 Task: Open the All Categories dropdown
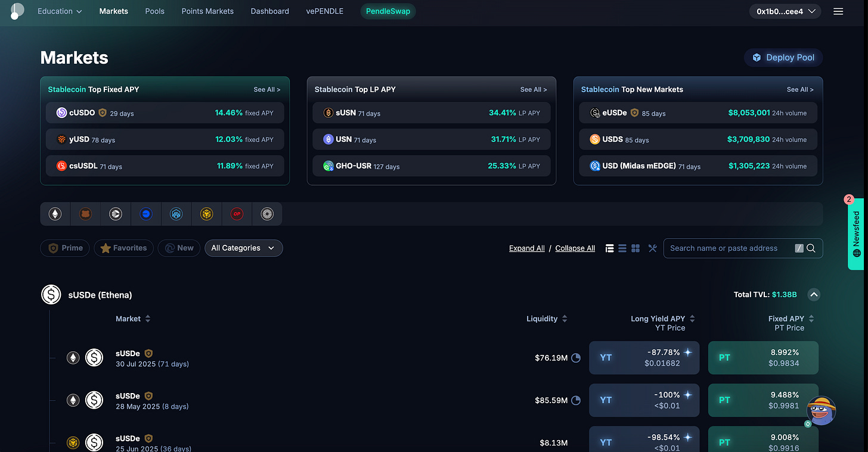click(x=243, y=248)
